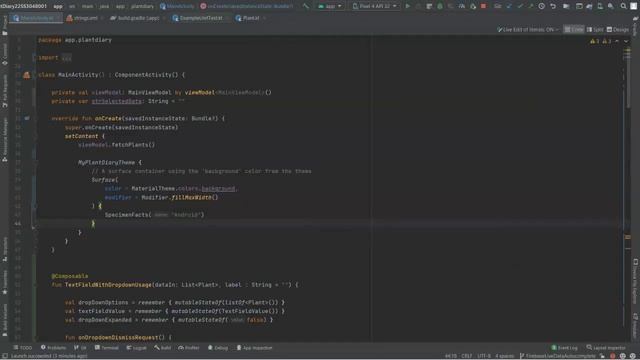The width and height of the screenshot is (640, 360).
Task: Switch to the Plant.kt editor tab
Action: (251, 18)
